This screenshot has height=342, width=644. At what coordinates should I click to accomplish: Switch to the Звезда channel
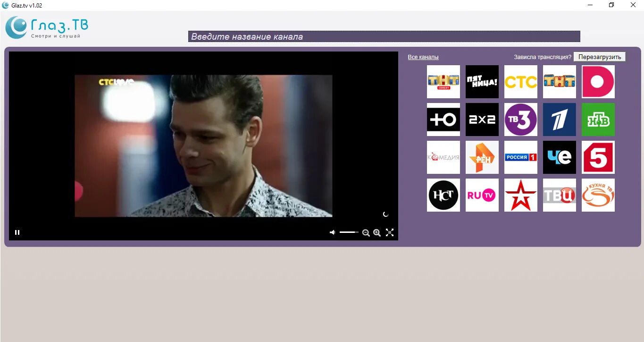point(520,195)
